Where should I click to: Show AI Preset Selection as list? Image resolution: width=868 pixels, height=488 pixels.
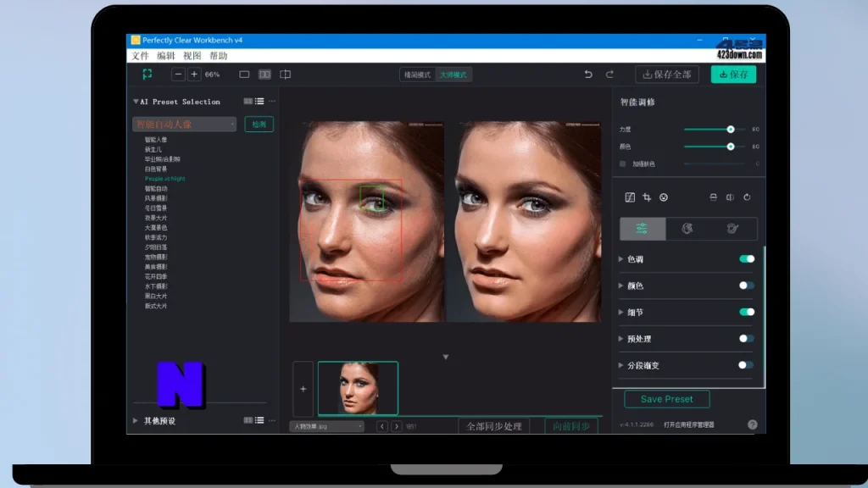click(259, 102)
